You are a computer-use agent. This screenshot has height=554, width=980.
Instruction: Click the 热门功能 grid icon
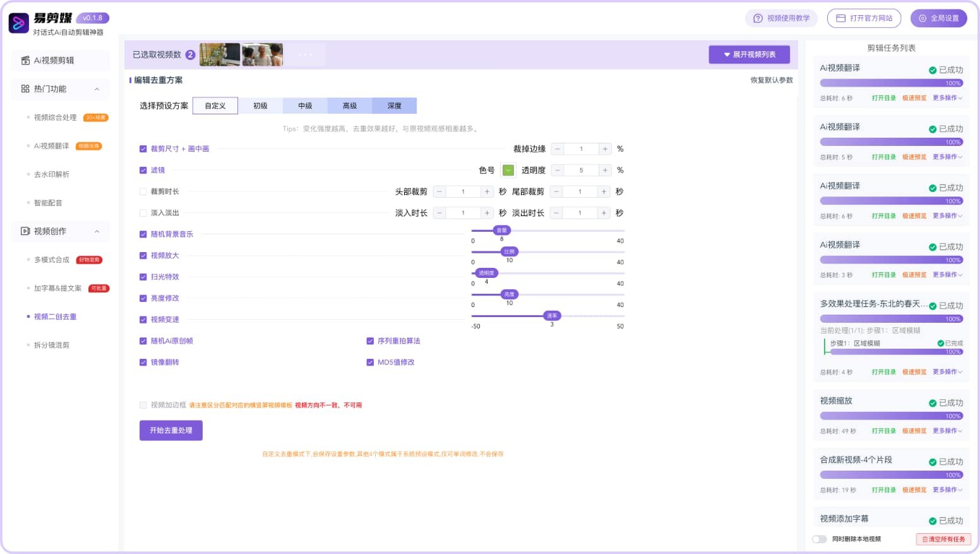tap(25, 89)
